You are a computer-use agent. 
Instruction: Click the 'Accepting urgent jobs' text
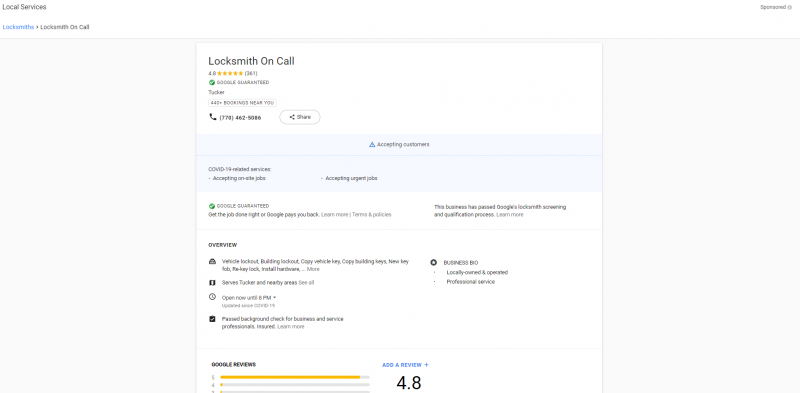352,179
